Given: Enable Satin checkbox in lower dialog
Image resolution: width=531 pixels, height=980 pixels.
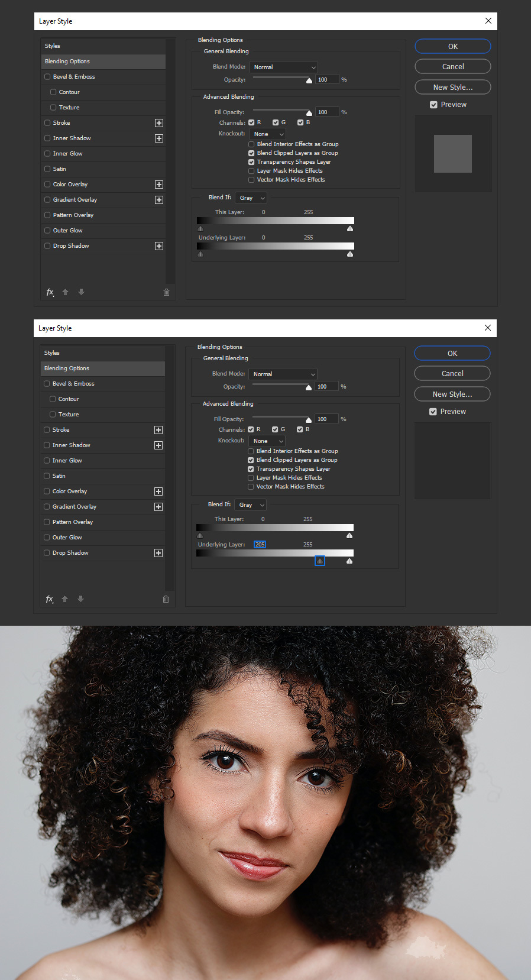Looking at the screenshot, I should [47, 476].
